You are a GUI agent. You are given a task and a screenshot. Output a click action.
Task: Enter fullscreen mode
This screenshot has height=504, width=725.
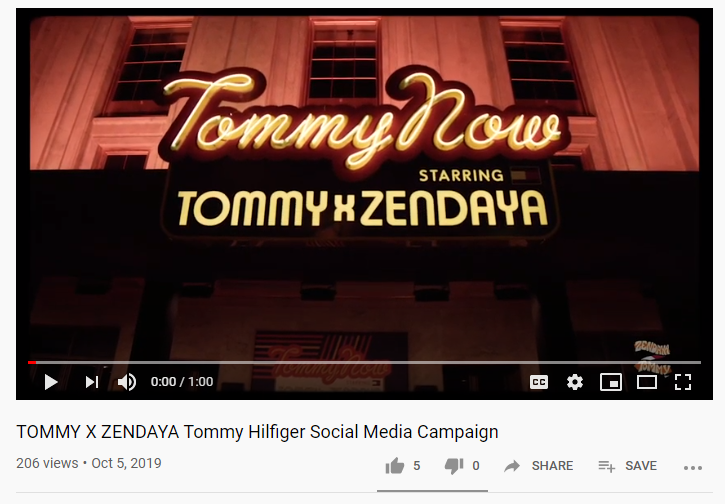tap(682, 382)
